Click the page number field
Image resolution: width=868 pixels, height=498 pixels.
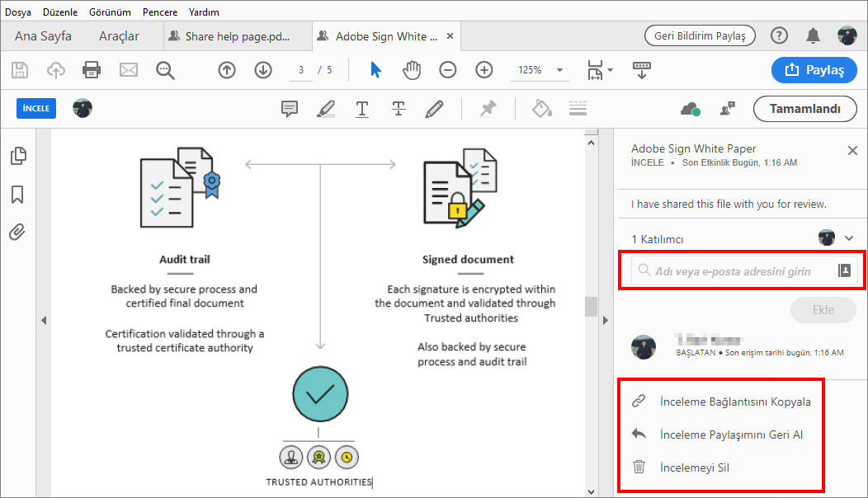[301, 70]
